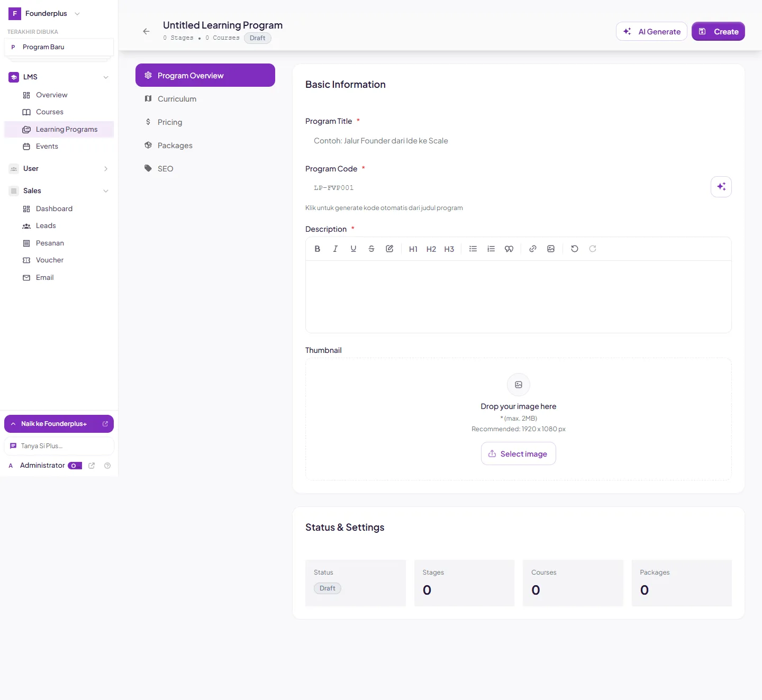Insert a bulleted list in Description
This screenshot has height=700, width=762.
click(473, 249)
